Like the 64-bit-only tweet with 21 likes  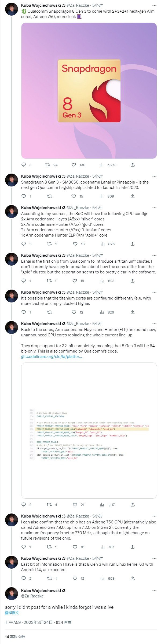pyautogui.click(x=75, y=505)
